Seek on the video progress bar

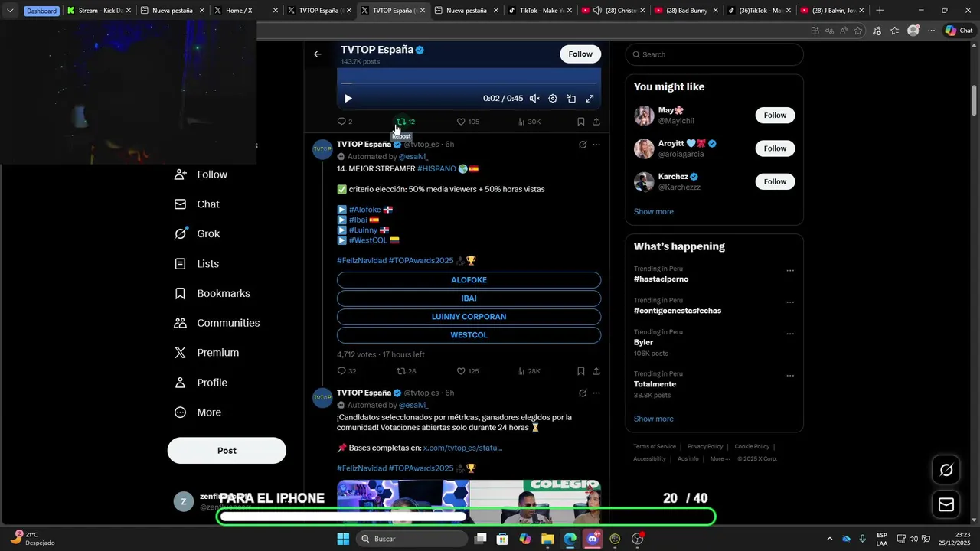click(469, 83)
